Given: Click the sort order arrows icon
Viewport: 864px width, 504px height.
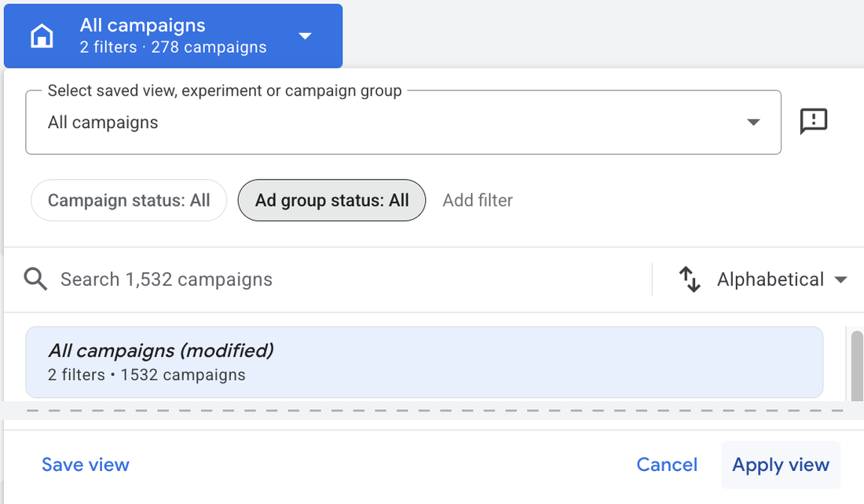Looking at the screenshot, I should click(x=690, y=279).
